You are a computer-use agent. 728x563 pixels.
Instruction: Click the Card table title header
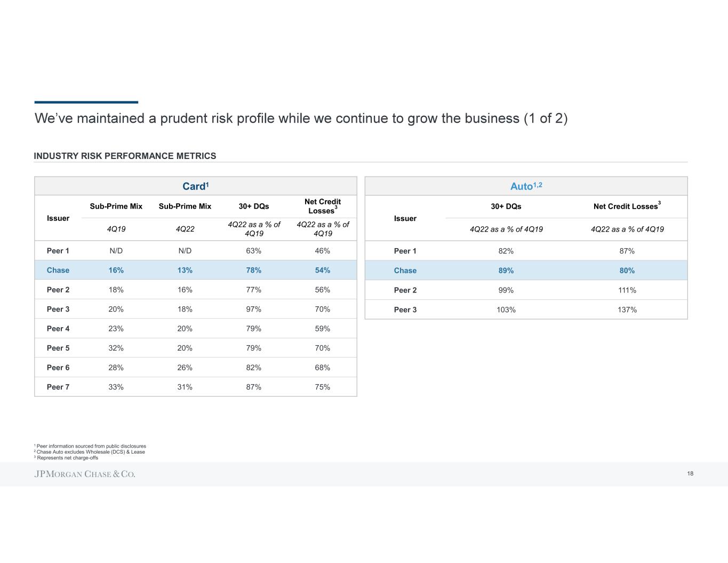pyautogui.click(x=195, y=186)
